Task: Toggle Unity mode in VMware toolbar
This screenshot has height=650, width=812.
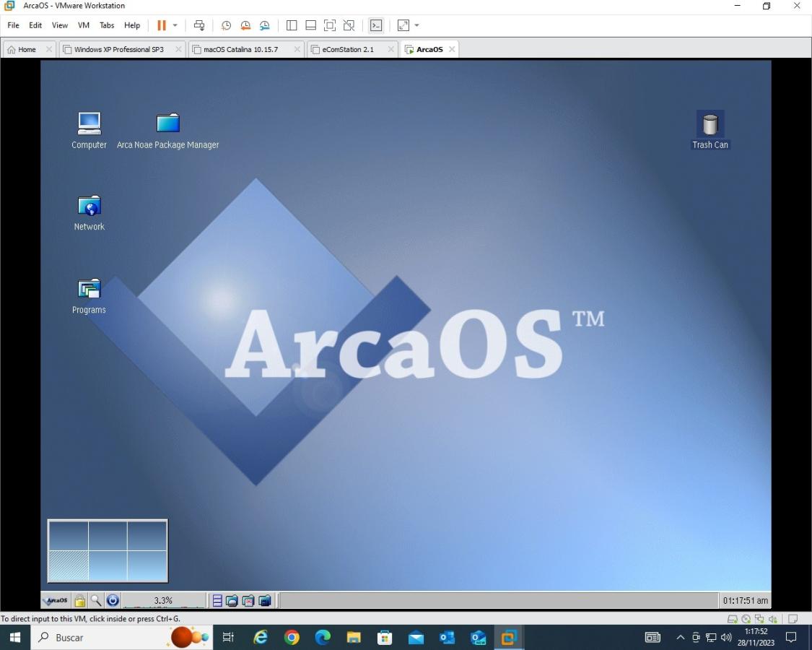Action: (x=349, y=25)
